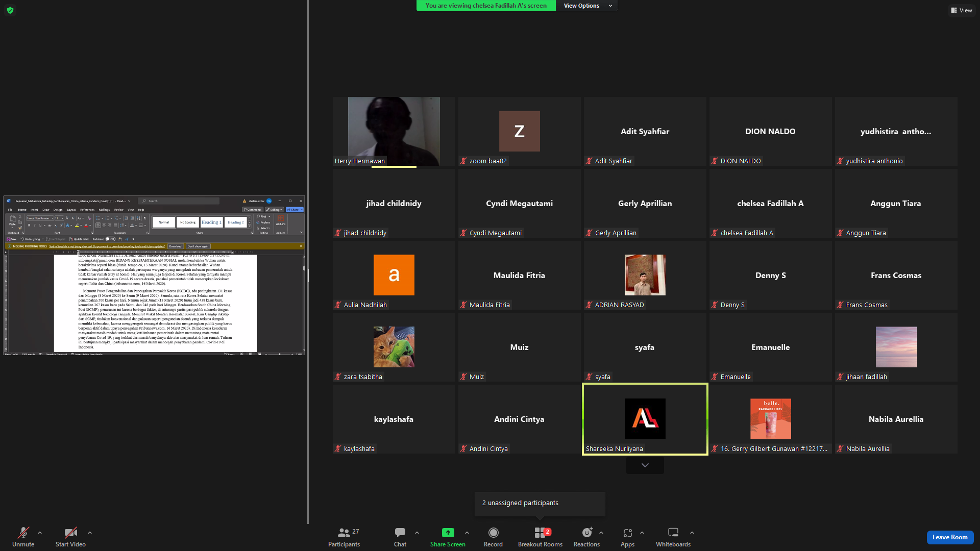Select Herry Hermawan's video tile
Viewport: 980px width, 551px height.
tap(394, 131)
